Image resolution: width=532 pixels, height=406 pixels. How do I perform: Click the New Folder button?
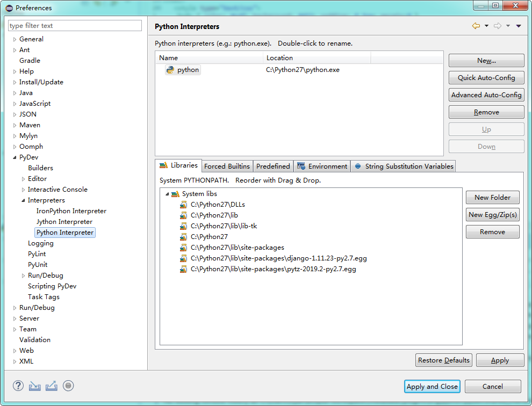click(492, 198)
